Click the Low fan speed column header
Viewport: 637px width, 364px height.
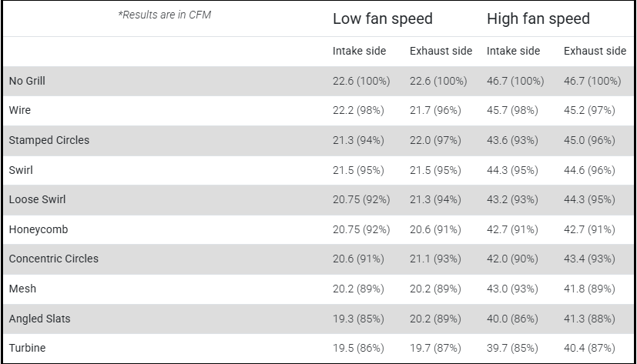click(382, 18)
